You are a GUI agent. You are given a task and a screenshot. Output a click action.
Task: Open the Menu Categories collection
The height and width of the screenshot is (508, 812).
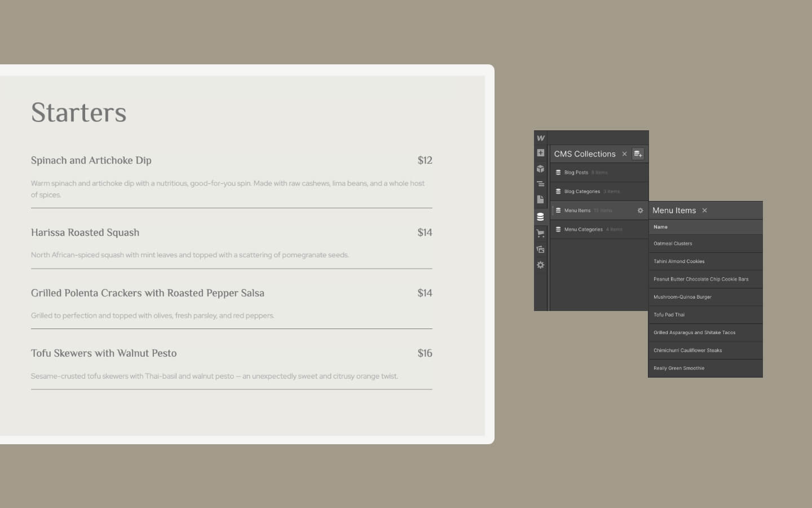(x=583, y=230)
